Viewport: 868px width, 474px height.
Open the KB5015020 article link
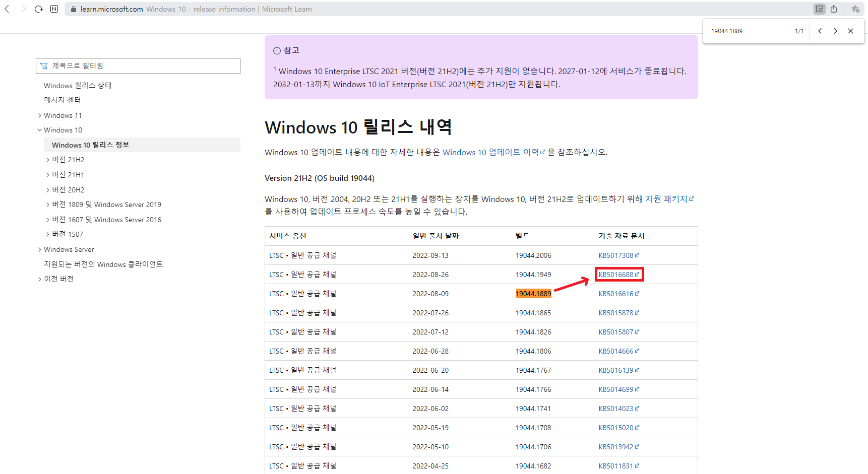coord(618,428)
